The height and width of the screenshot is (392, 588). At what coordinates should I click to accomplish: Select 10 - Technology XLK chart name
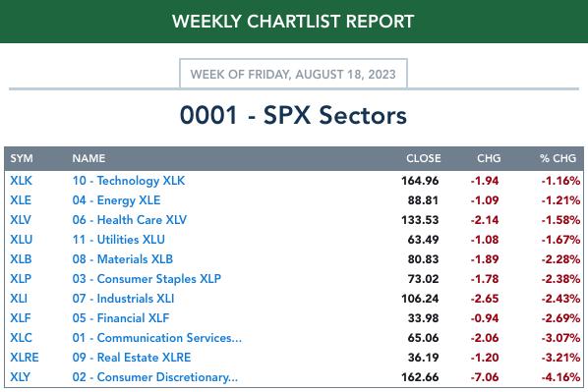[x=129, y=181]
